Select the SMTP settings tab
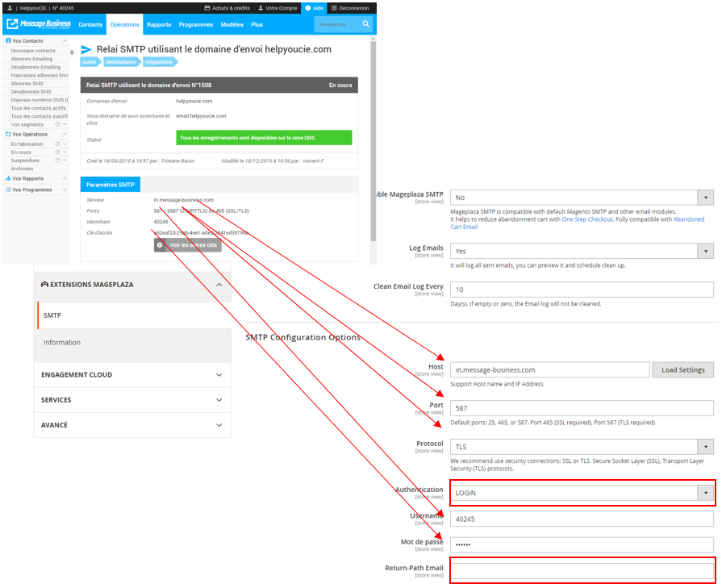Screen dimensions: 722x588 pyautogui.click(x=135, y=315)
